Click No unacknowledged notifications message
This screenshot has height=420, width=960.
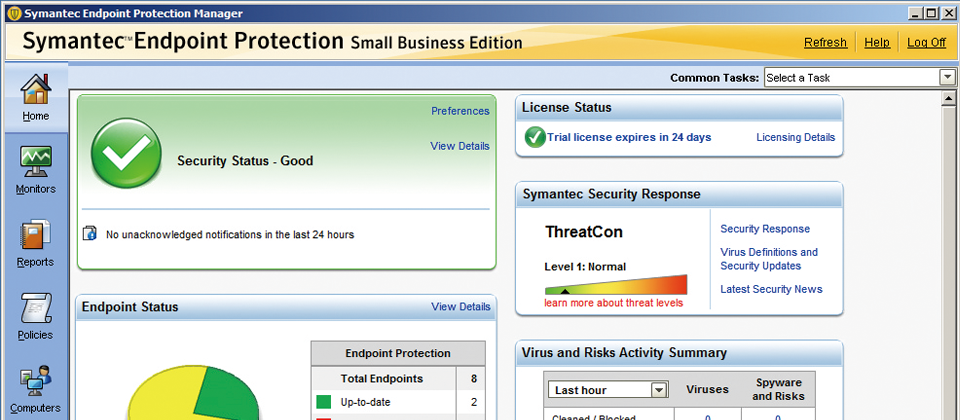[x=230, y=234]
